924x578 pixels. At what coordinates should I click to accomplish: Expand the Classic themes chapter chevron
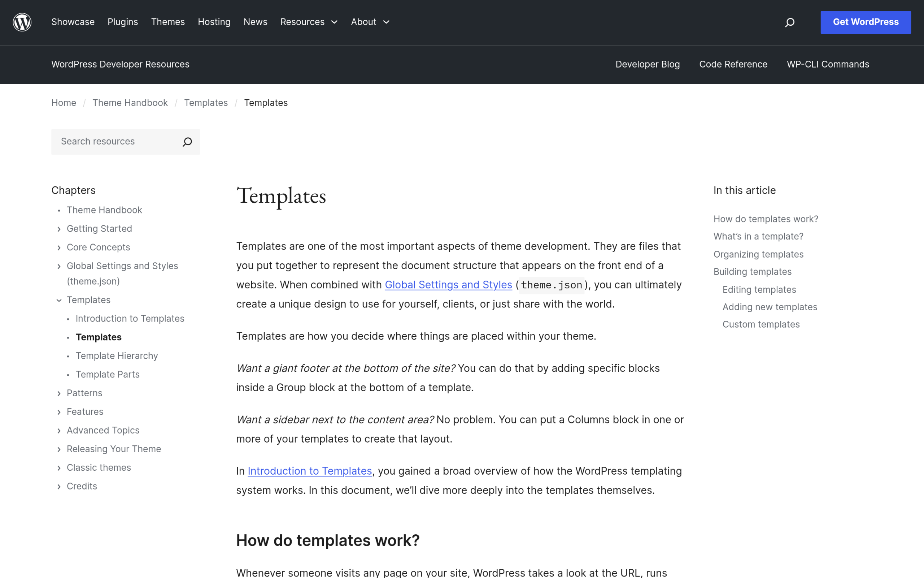59,468
